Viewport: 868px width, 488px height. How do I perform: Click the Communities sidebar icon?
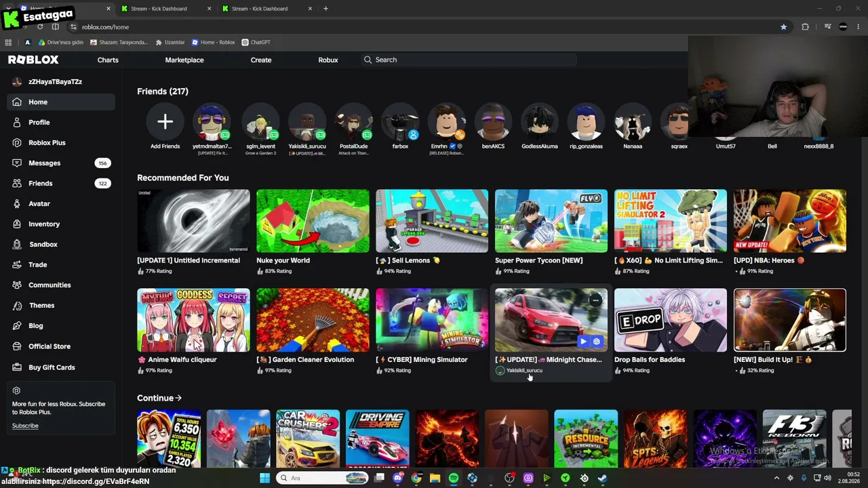[17, 285]
